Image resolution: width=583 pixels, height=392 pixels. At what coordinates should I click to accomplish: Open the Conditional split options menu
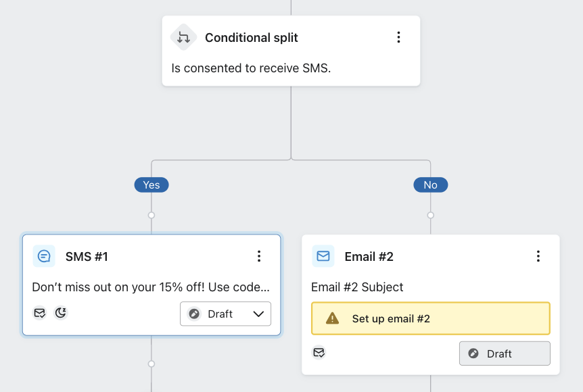tap(399, 37)
